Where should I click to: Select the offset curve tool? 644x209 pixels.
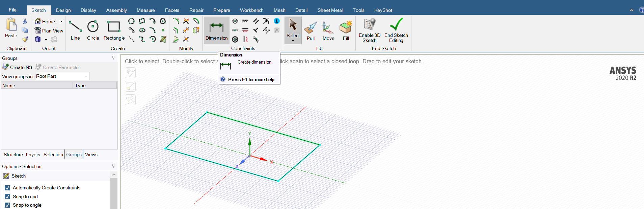tap(176, 30)
